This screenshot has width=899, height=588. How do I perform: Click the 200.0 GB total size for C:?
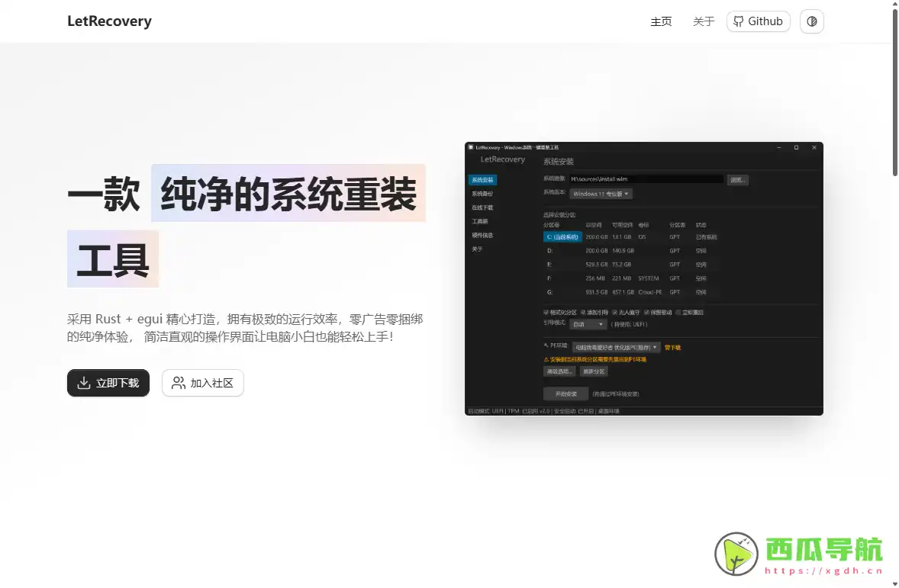(596, 236)
